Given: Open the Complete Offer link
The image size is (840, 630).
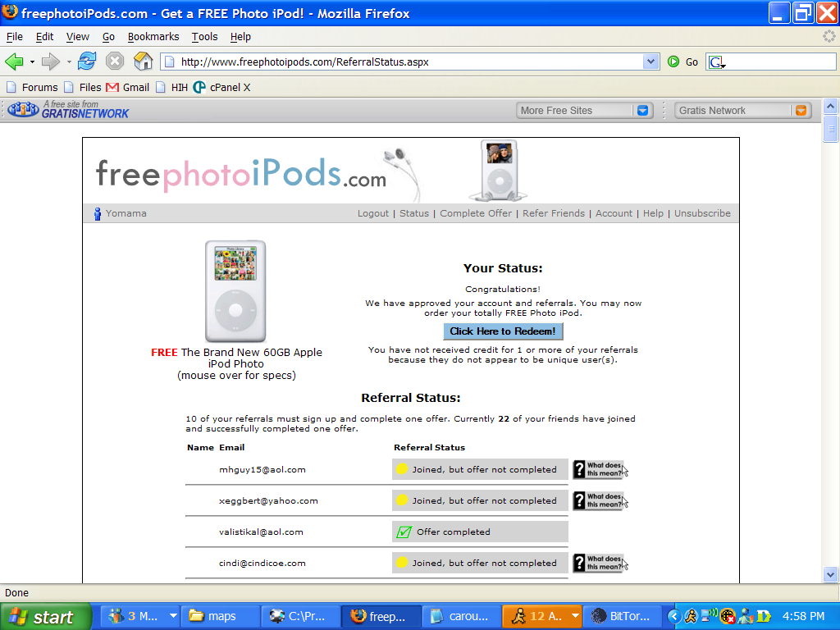Looking at the screenshot, I should tap(476, 213).
